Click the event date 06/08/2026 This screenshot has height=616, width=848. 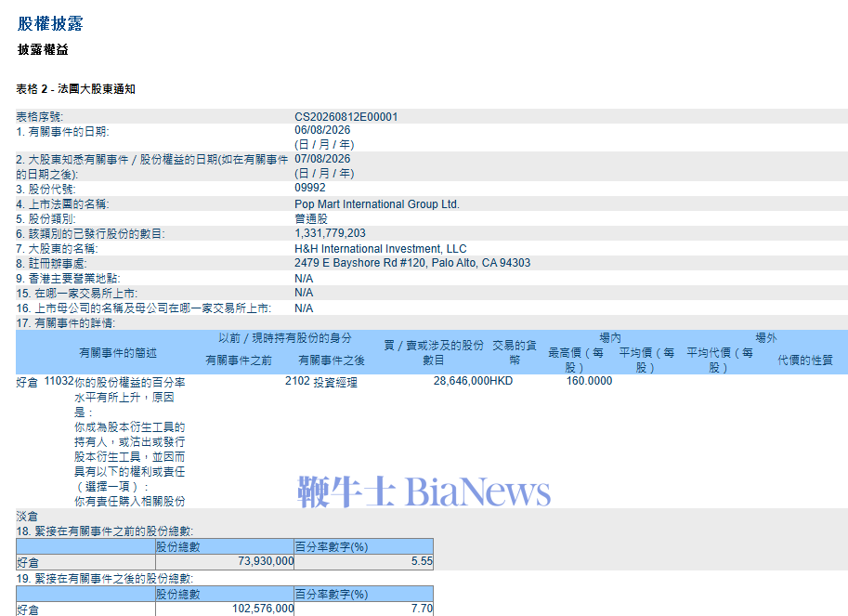click(x=322, y=130)
